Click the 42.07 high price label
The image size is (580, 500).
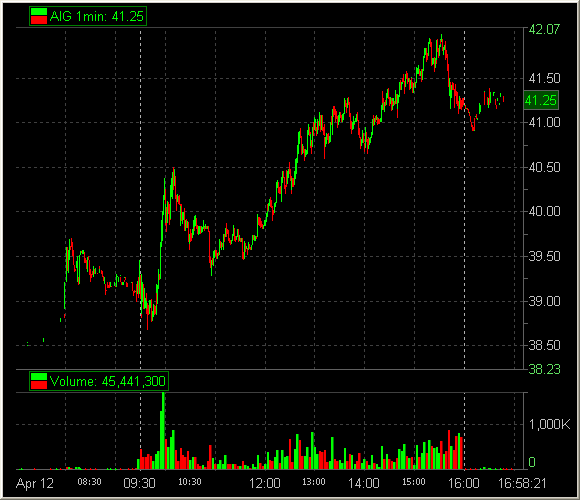point(544,29)
